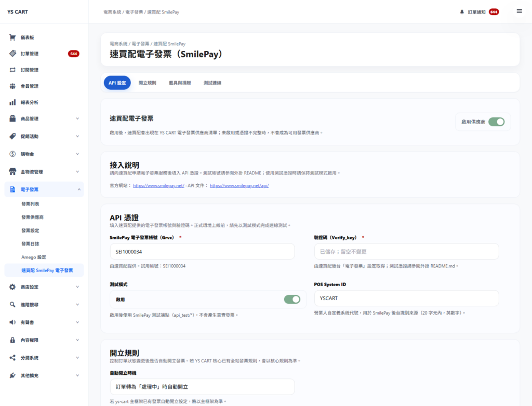The image size is (532, 406).
Task: Open 發票日誌 in sidebar
Action: pos(30,243)
